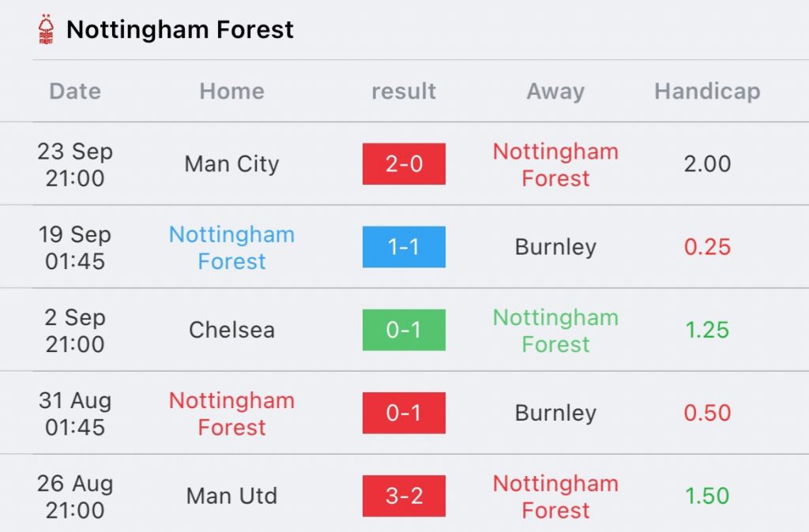This screenshot has height=532, width=809.
Task: Open Chelsea team link
Action: coord(231,330)
